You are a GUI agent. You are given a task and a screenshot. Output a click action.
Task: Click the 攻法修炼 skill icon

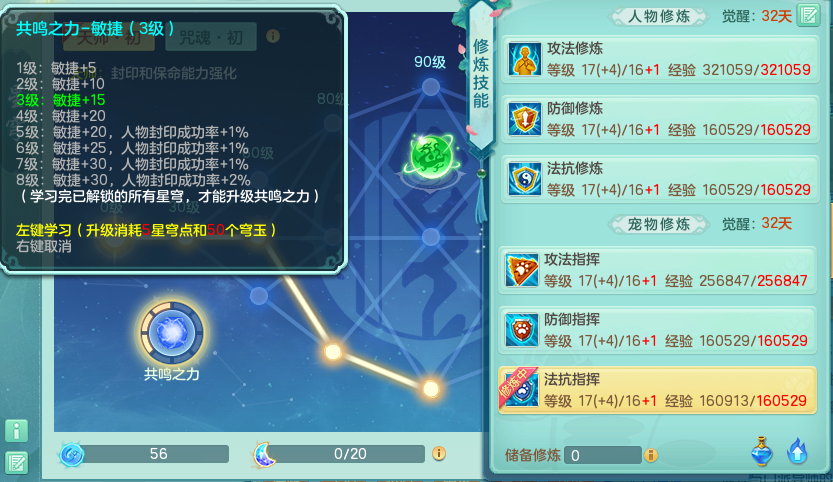(524, 59)
